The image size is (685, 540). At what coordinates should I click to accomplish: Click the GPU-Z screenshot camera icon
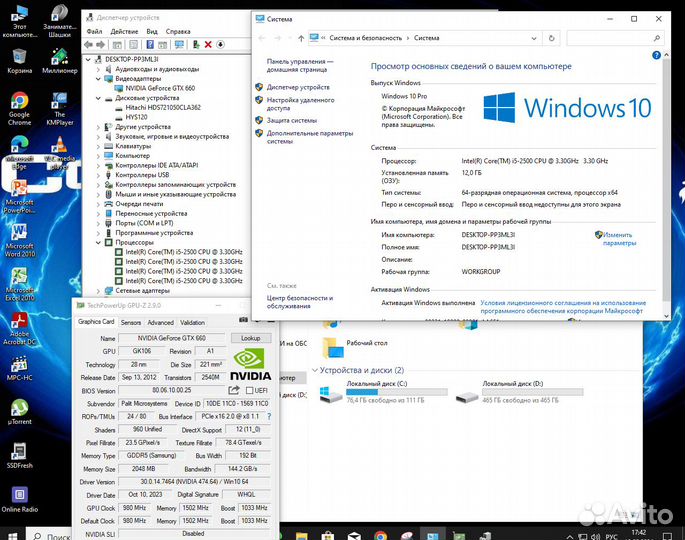click(x=243, y=320)
